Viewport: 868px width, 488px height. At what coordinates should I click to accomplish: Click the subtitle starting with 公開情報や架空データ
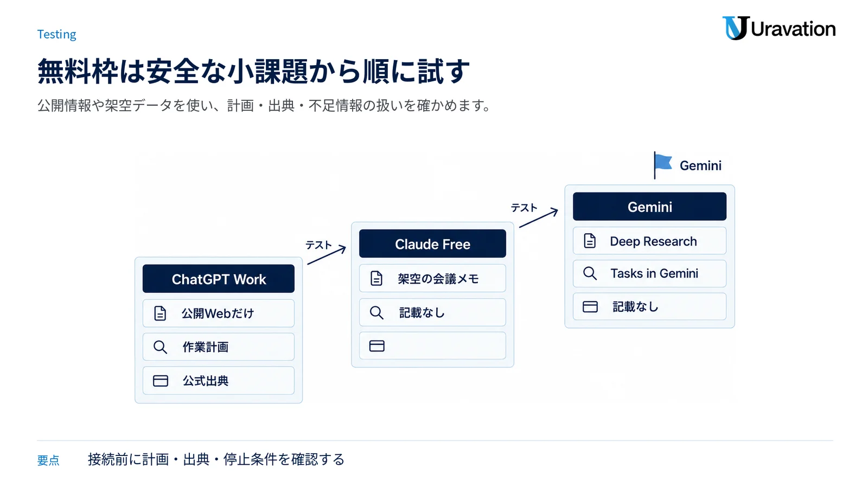[265, 105]
